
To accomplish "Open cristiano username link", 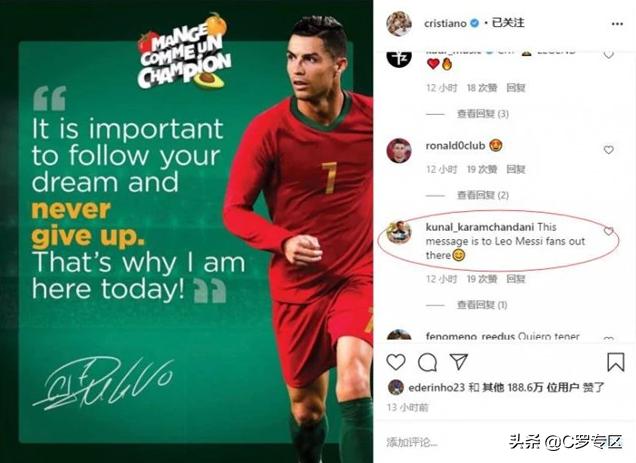I will click(x=445, y=24).
